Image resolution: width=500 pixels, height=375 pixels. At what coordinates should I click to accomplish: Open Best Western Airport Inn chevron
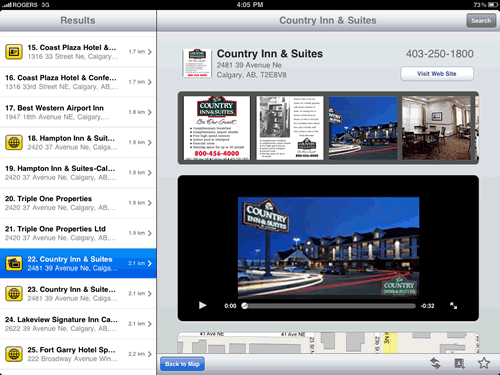(x=150, y=112)
